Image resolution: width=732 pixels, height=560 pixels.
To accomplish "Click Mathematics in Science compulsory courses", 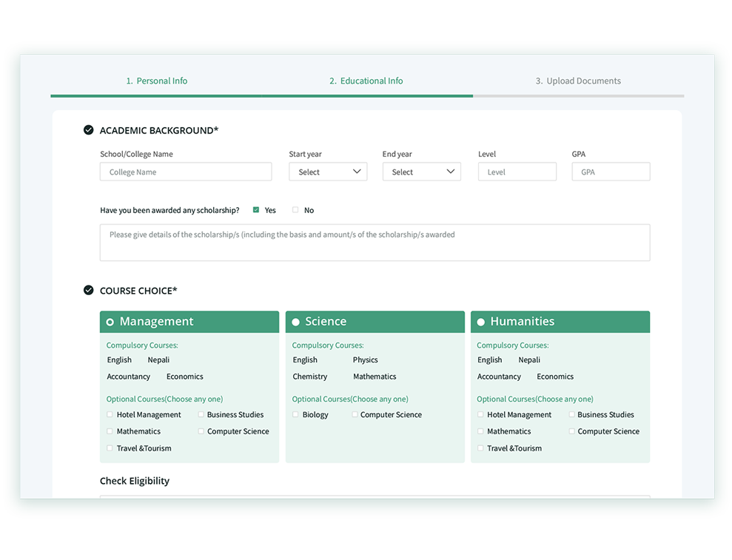I will [x=375, y=377].
